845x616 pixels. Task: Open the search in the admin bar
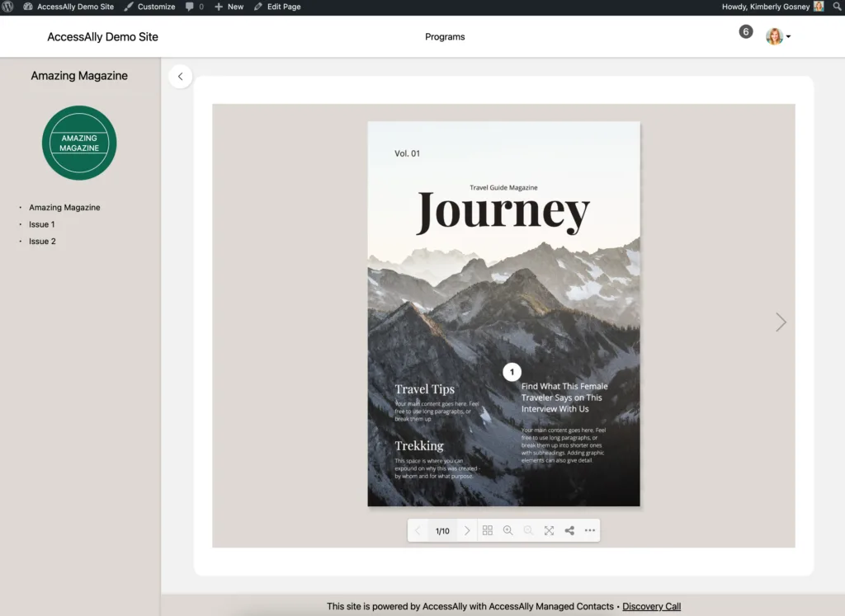click(x=837, y=7)
